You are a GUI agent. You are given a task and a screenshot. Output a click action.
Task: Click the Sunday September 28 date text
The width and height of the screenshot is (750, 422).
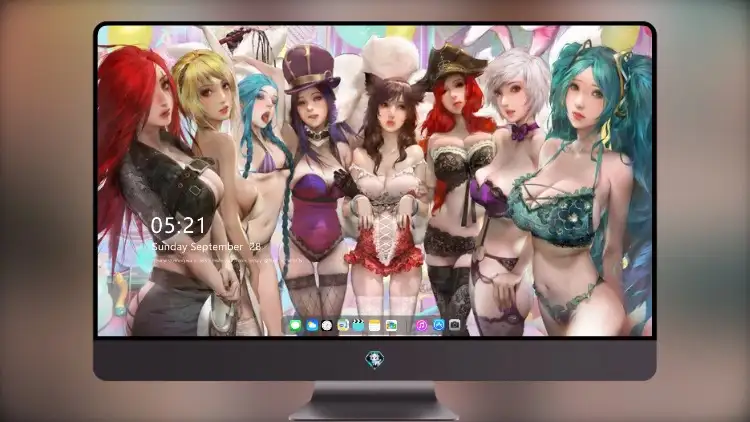coord(206,247)
